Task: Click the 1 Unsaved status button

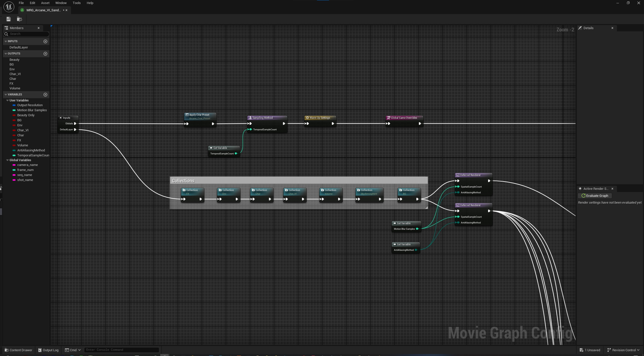Action: [590, 350]
